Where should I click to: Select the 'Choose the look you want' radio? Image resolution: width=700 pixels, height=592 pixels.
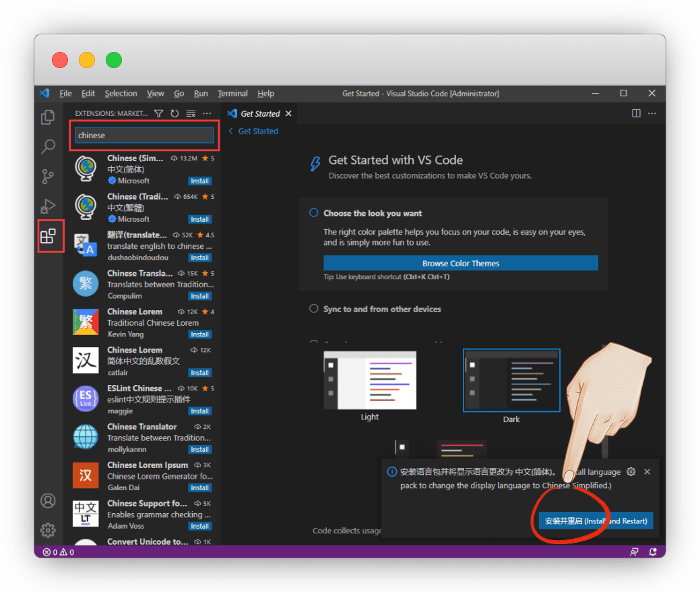[313, 213]
